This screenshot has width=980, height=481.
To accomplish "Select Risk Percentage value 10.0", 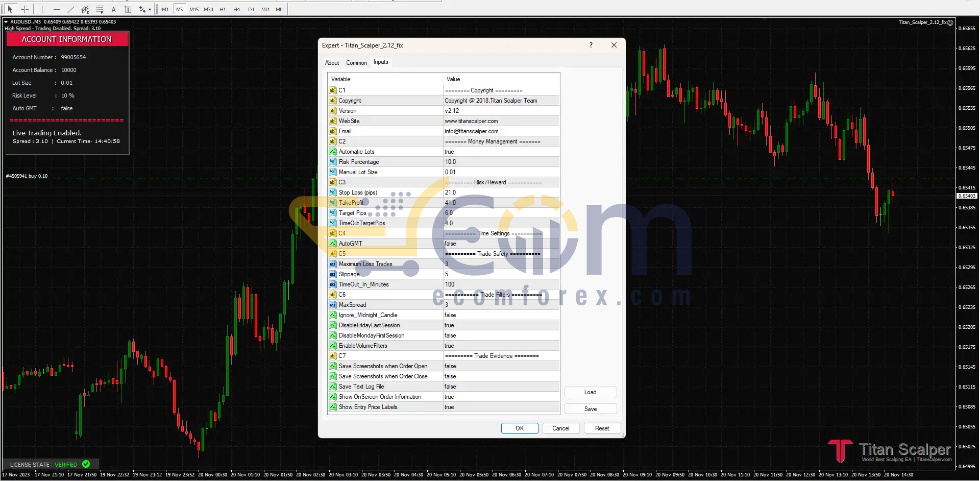I will point(501,162).
